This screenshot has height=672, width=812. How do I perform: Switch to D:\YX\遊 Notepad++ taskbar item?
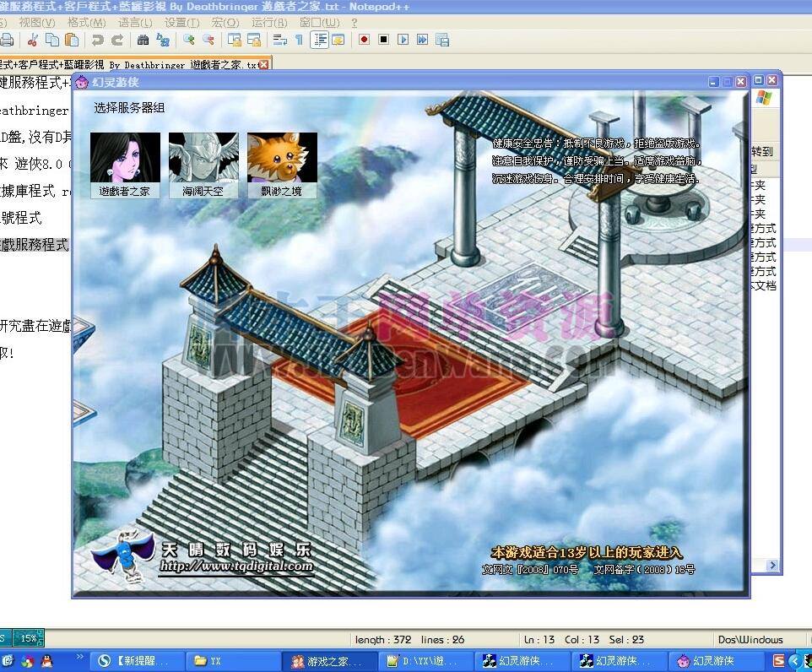pos(427,660)
